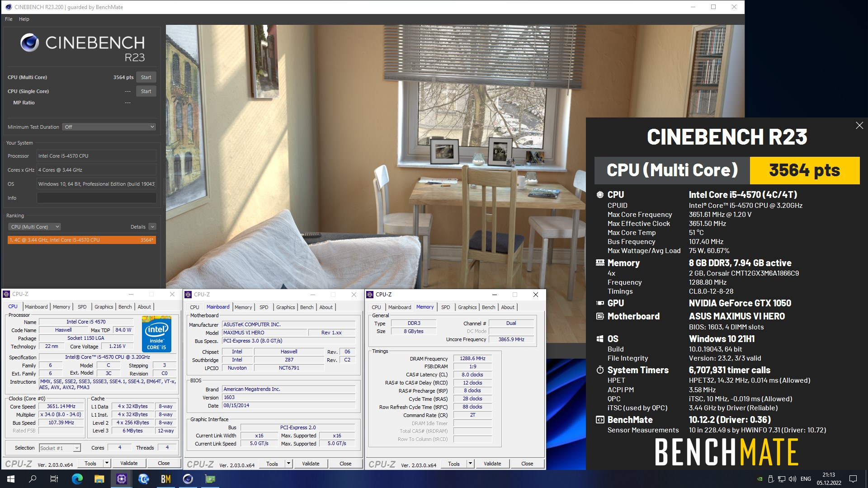Click the Cinebench R23 logo icon
Viewport: 868px width, 488px height.
tap(30, 43)
